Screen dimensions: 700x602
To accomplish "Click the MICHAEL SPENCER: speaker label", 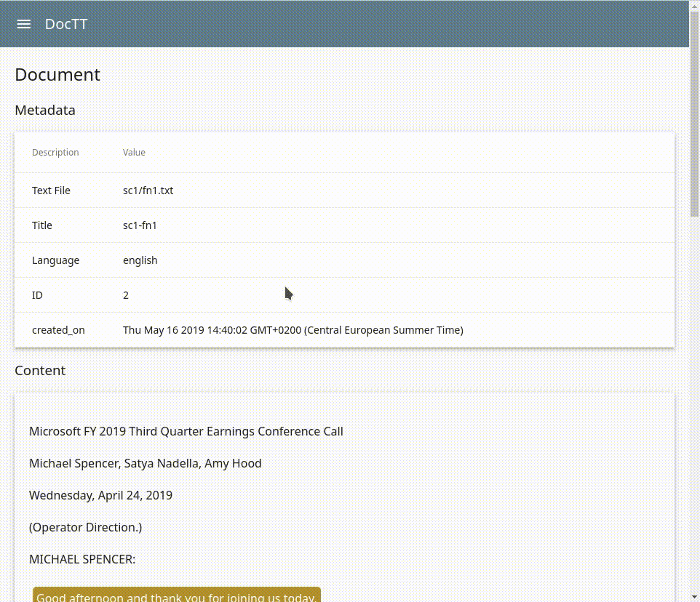I will click(x=82, y=559).
